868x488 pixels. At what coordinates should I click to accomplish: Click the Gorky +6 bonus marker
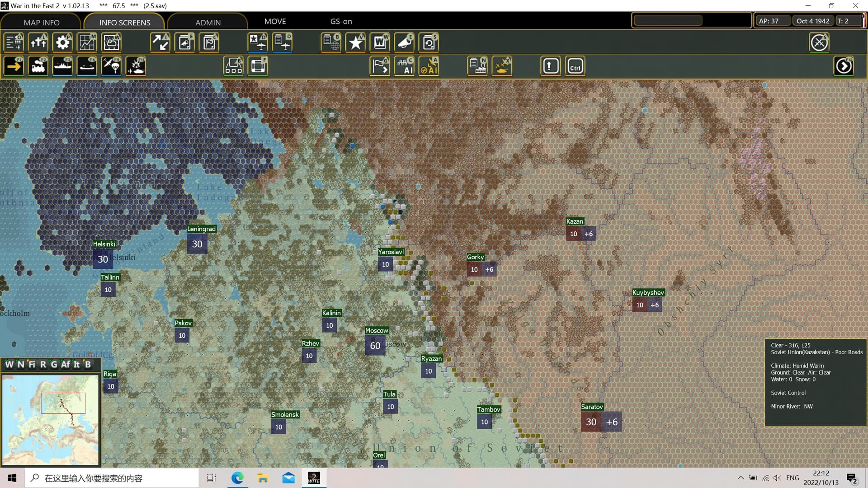(489, 269)
